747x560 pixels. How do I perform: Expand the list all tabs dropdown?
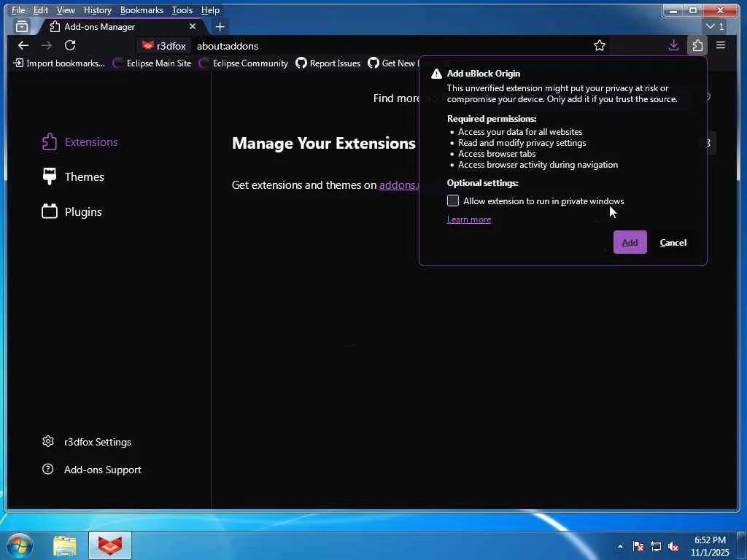715,27
